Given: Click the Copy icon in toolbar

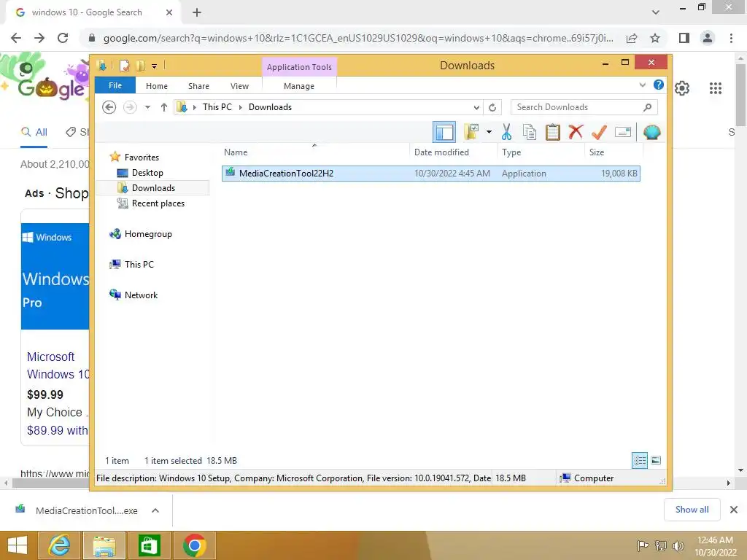Looking at the screenshot, I should 530,132.
